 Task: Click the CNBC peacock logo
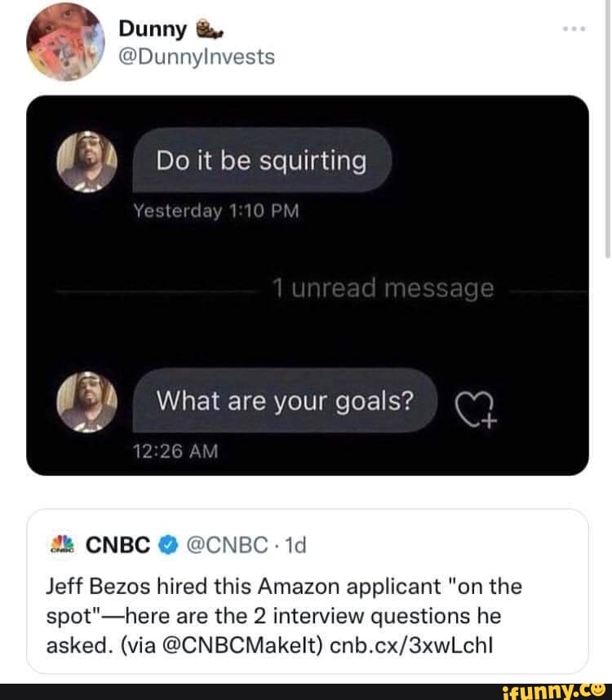57,545
